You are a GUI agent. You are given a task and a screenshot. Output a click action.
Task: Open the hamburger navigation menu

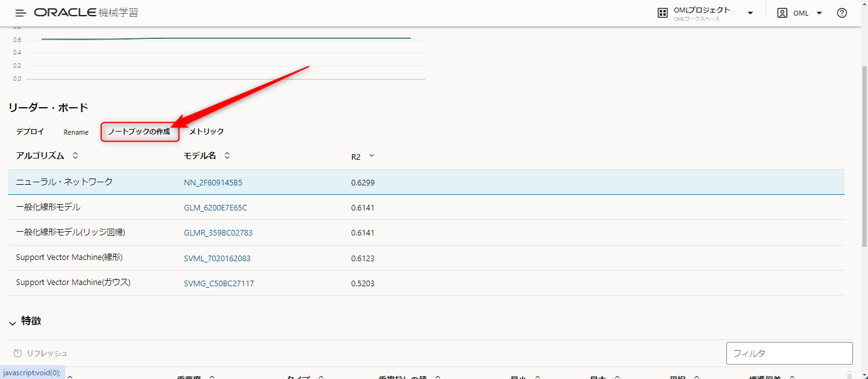(x=21, y=13)
